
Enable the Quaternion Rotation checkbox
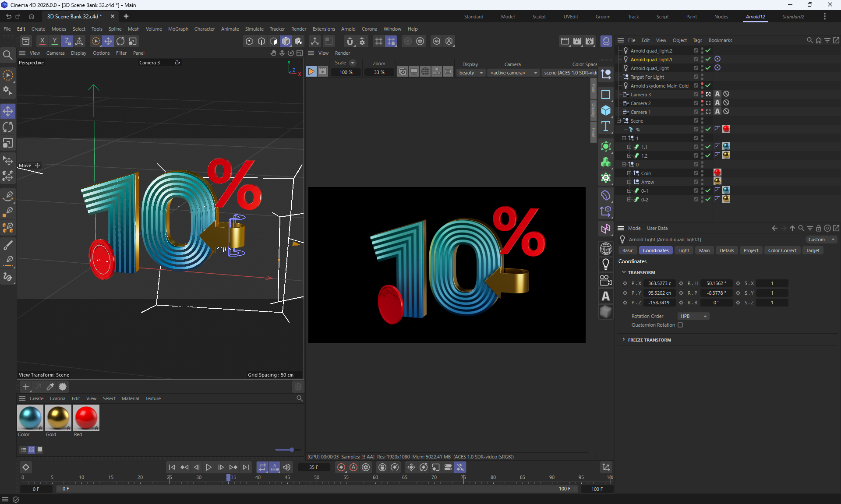click(x=680, y=325)
